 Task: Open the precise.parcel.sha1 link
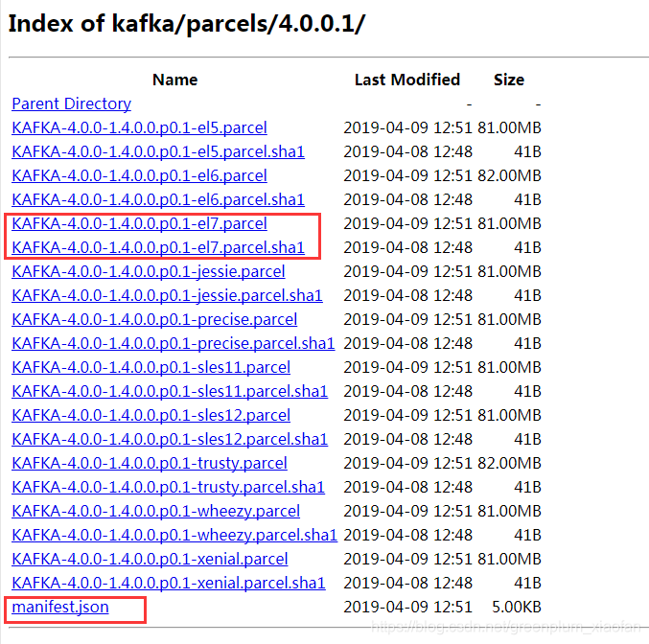pos(173,344)
